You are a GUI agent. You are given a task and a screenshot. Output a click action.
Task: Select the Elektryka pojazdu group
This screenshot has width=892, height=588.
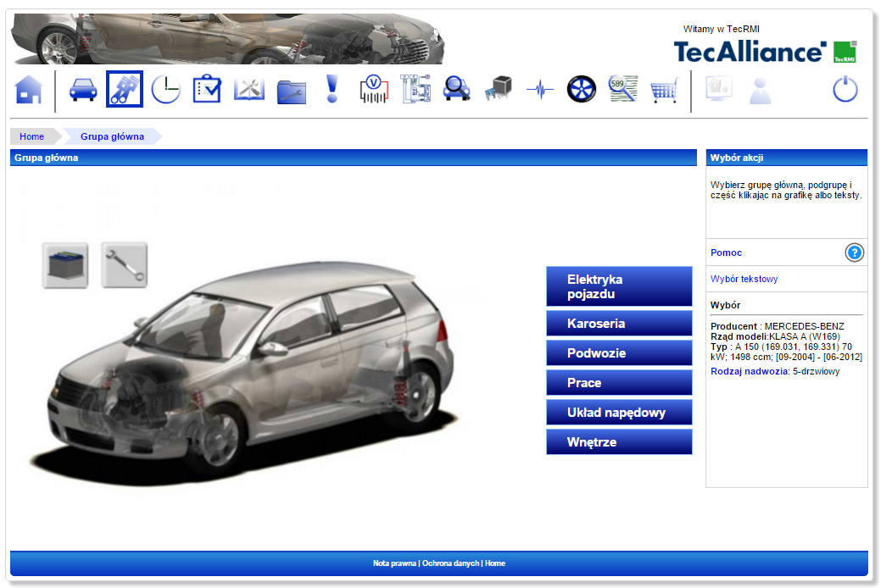[619, 286]
